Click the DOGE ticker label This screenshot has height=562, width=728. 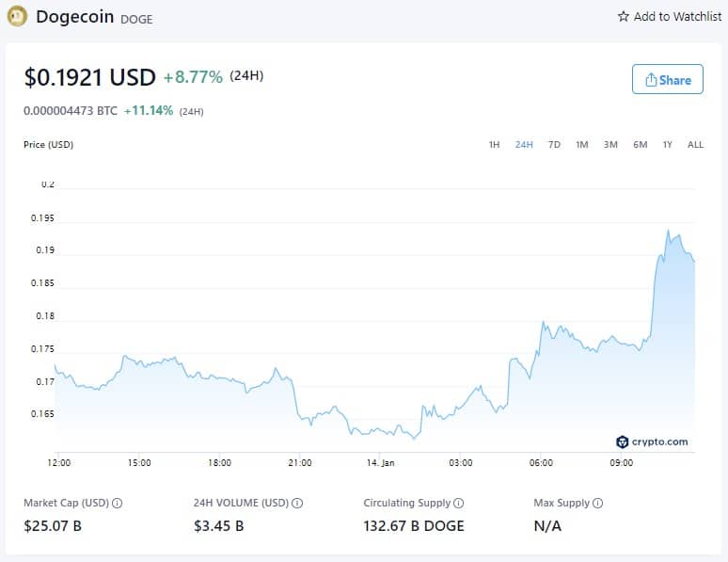pyautogui.click(x=136, y=20)
